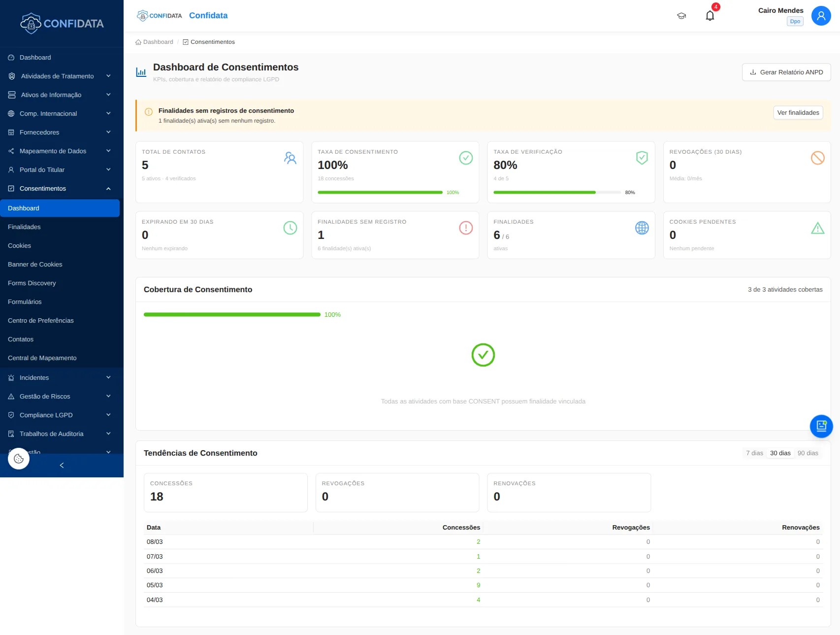This screenshot has width=840, height=635.
Task: Click the Finalidades sem Registro alert icon
Action: point(465,228)
